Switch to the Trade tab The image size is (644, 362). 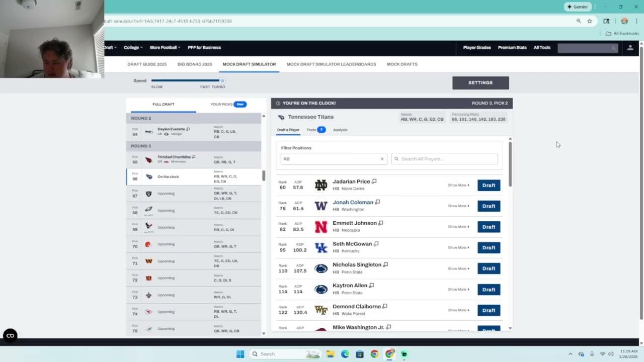[x=316, y=130]
